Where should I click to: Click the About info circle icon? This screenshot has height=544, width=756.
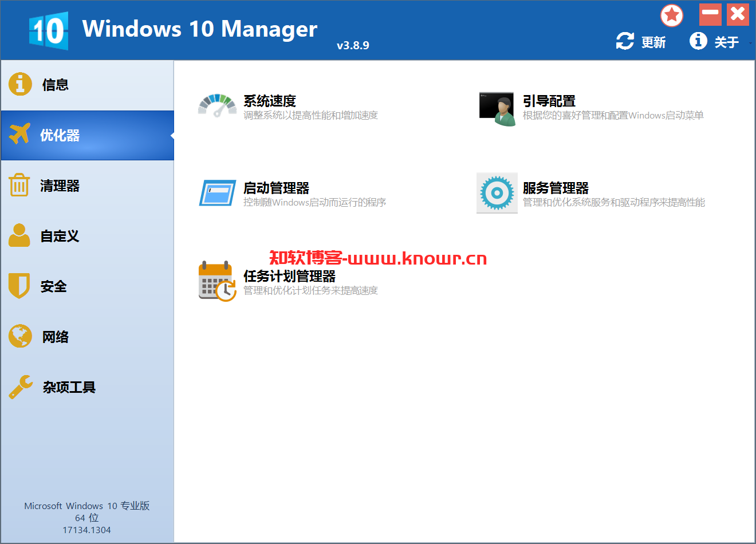pyautogui.click(x=698, y=41)
